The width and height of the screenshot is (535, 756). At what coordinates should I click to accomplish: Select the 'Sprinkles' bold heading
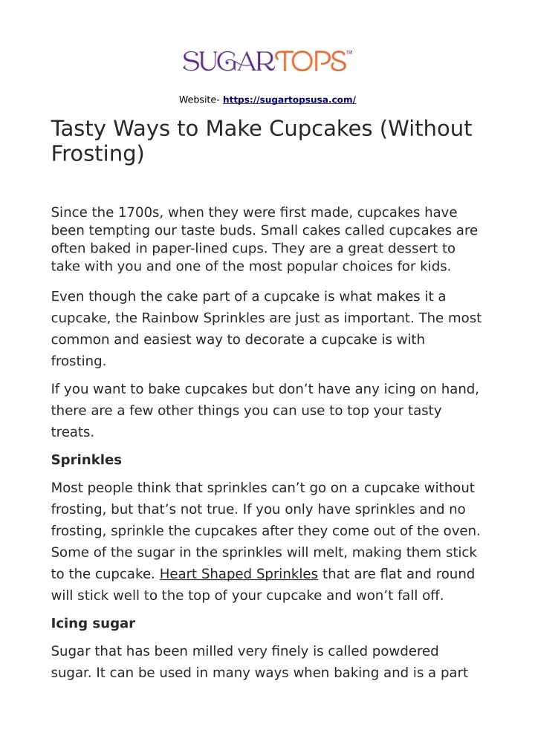86,460
